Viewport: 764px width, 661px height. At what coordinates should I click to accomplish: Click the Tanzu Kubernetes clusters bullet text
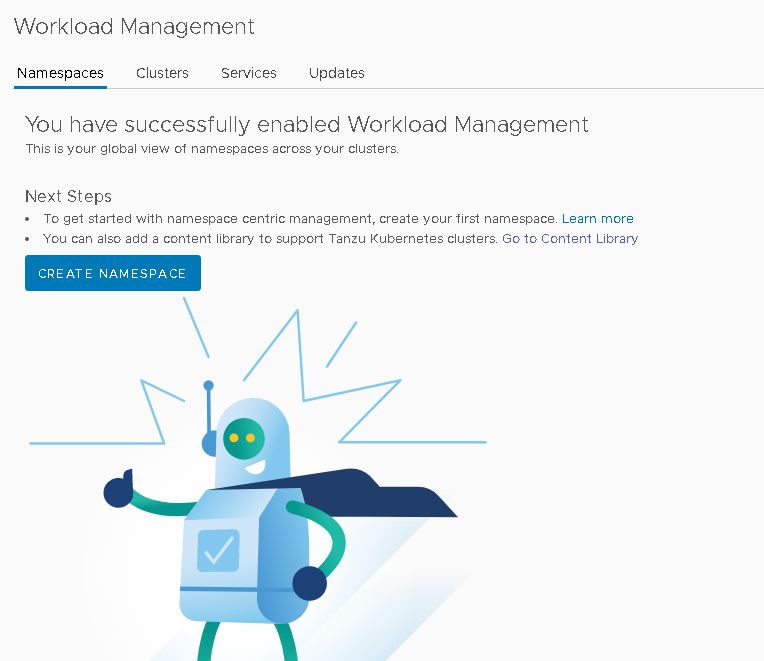point(270,238)
